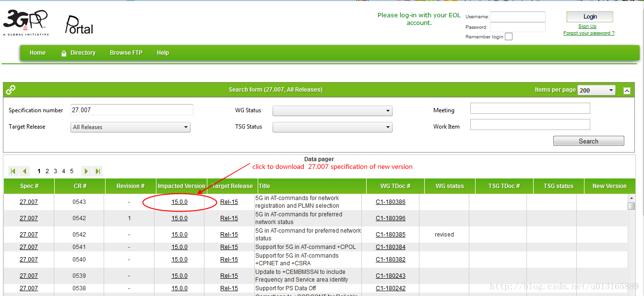Go to last page in data pager

97,171
